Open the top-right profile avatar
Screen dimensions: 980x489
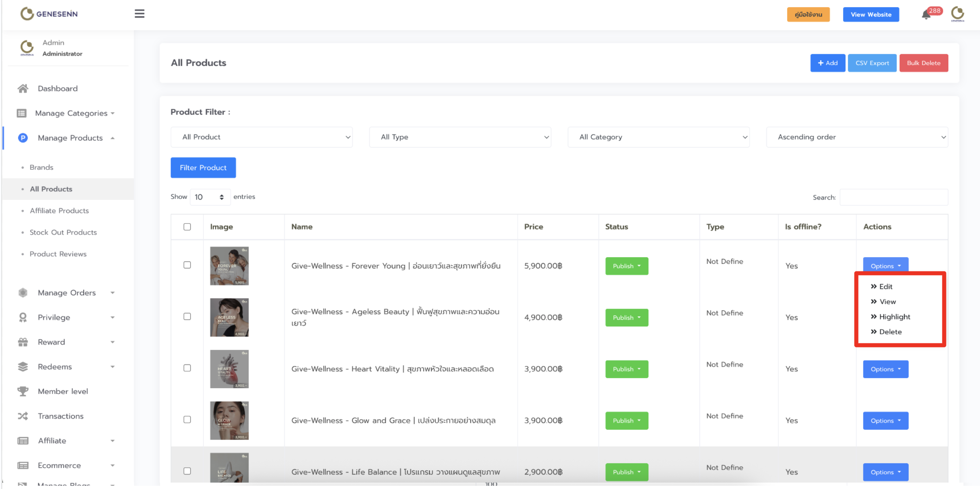point(957,14)
